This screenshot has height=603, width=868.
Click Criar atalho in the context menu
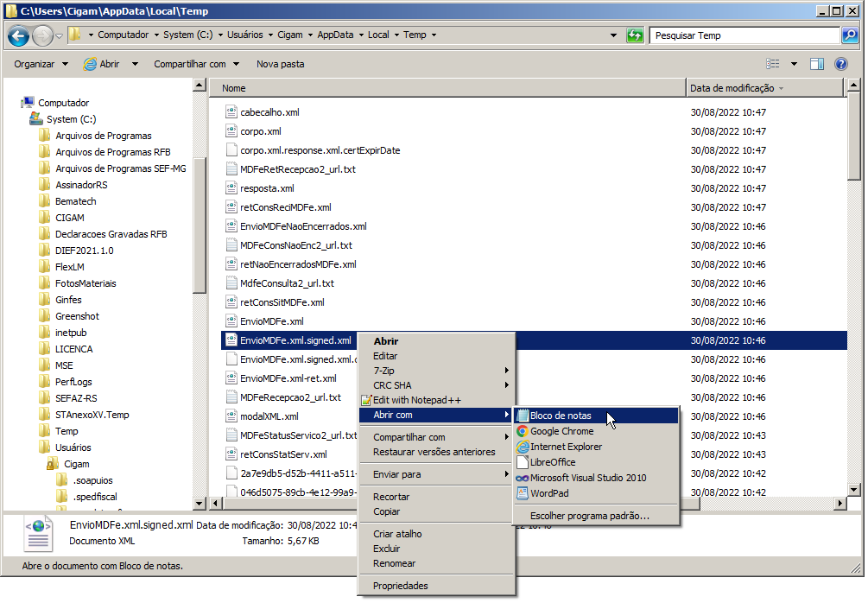click(436, 535)
